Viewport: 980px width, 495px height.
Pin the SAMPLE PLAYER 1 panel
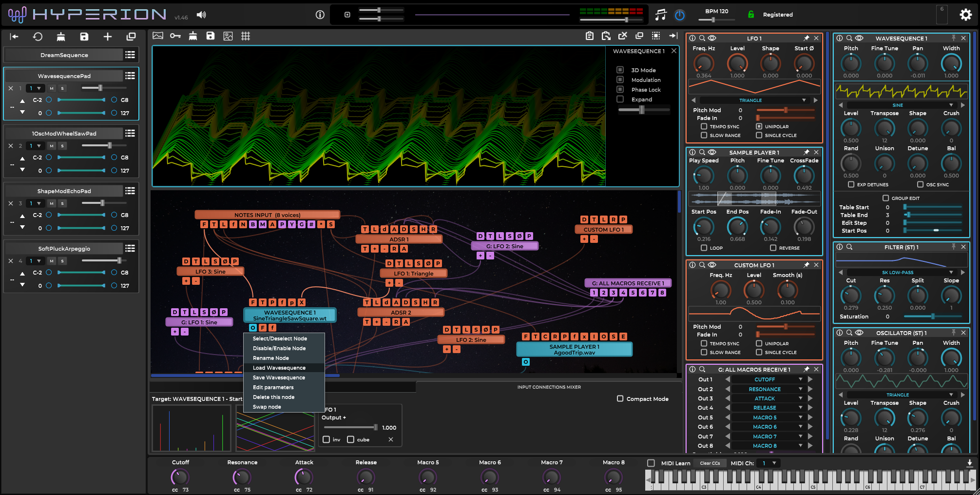pyautogui.click(x=807, y=152)
